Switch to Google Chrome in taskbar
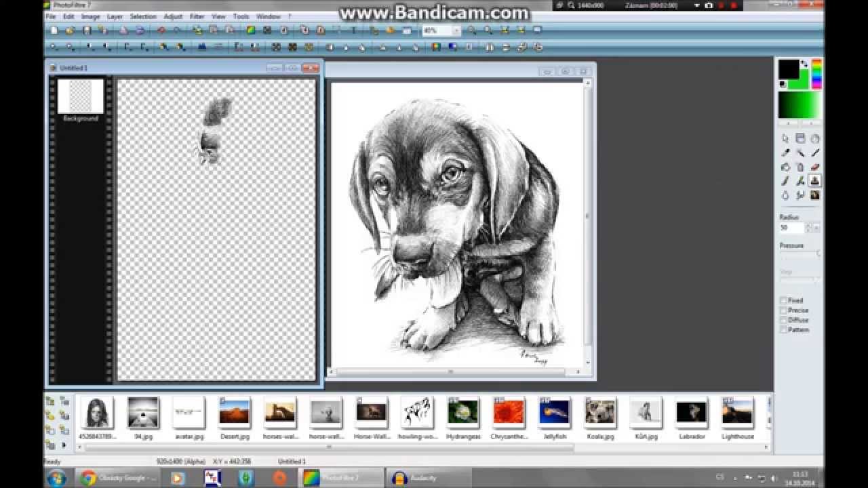Image resolution: width=868 pixels, height=488 pixels. tap(117, 478)
